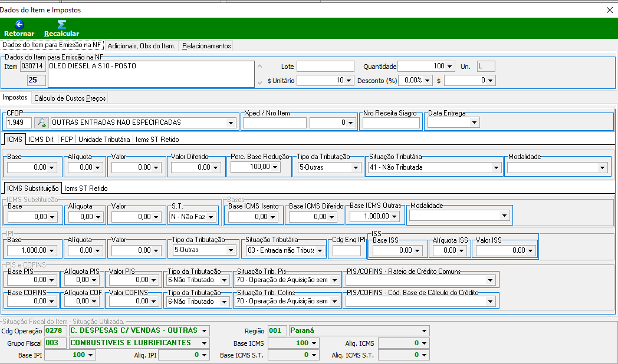Open the Data Entrega date picker
Viewport: 618px width, 364px height.
click(x=474, y=123)
